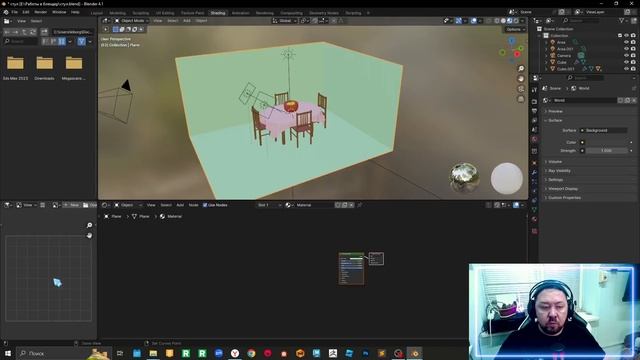Viewport: 640px width, 360px height.
Task: Toggle Collection visibility eye icon
Action: 627,36
